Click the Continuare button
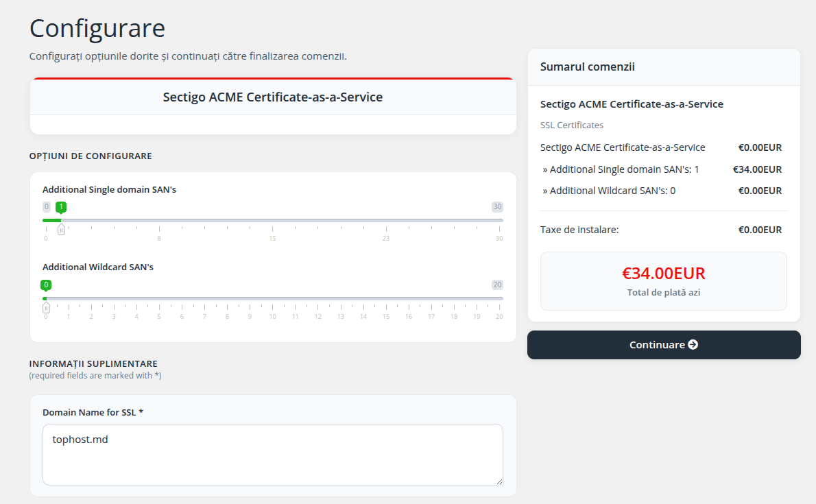Image resolution: width=816 pixels, height=504 pixels. (664, 345)
